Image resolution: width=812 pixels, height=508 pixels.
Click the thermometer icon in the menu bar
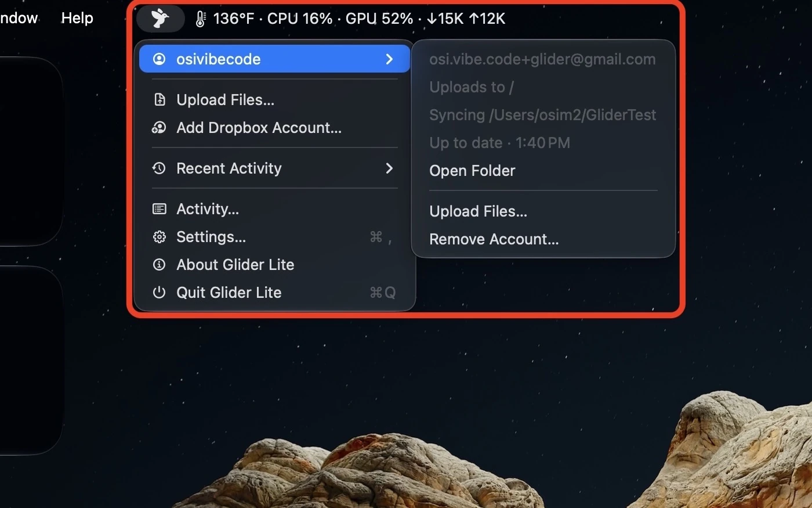pos(201,19)
